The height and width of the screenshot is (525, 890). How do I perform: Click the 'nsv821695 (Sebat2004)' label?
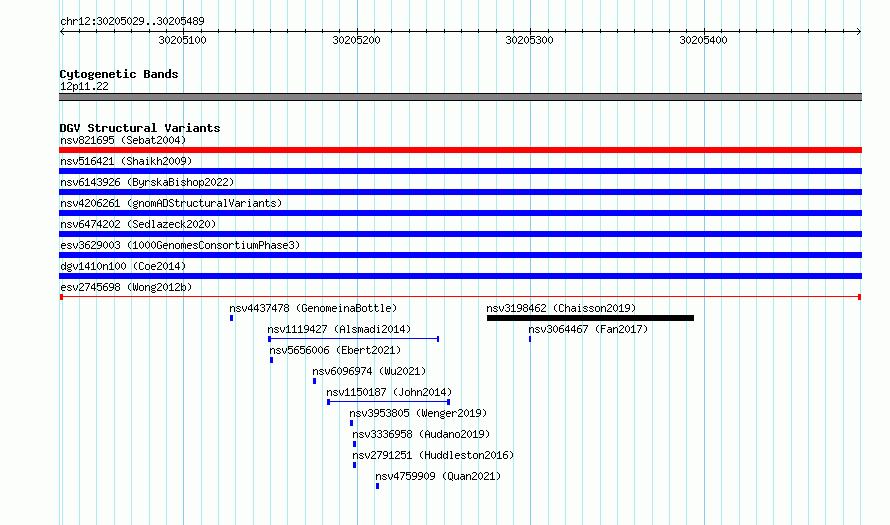[123, 140]
